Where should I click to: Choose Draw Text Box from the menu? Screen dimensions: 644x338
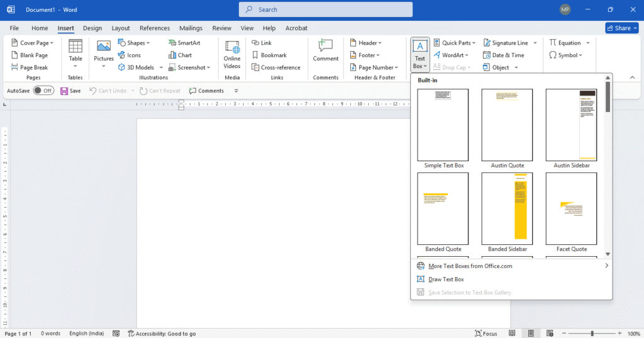[x=446, y=279]
